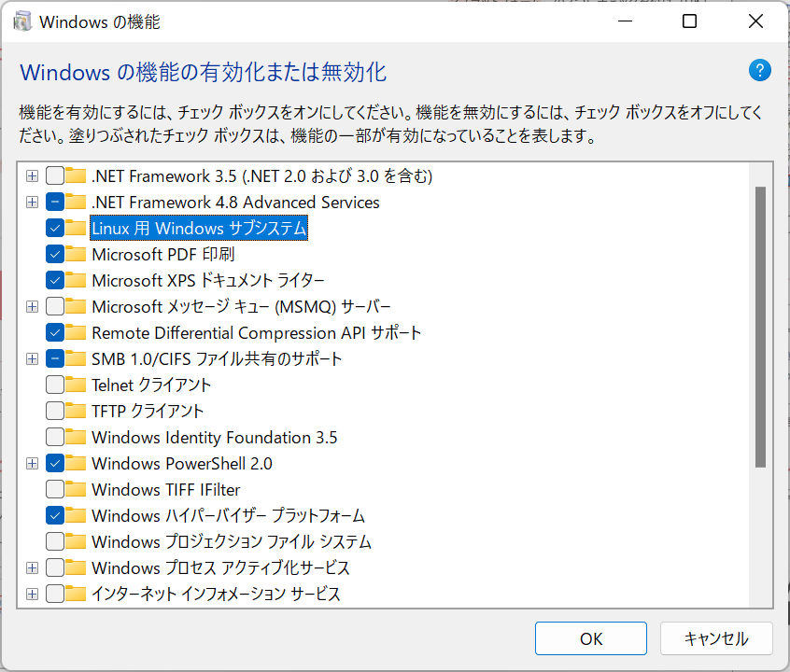Maximize the Windows の機能 window

click(x=689, y=21)
